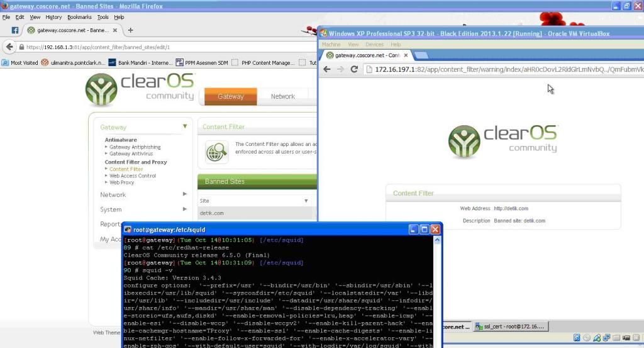
Task: Open Firefox View menu
Action: click(x=35, y=17)
